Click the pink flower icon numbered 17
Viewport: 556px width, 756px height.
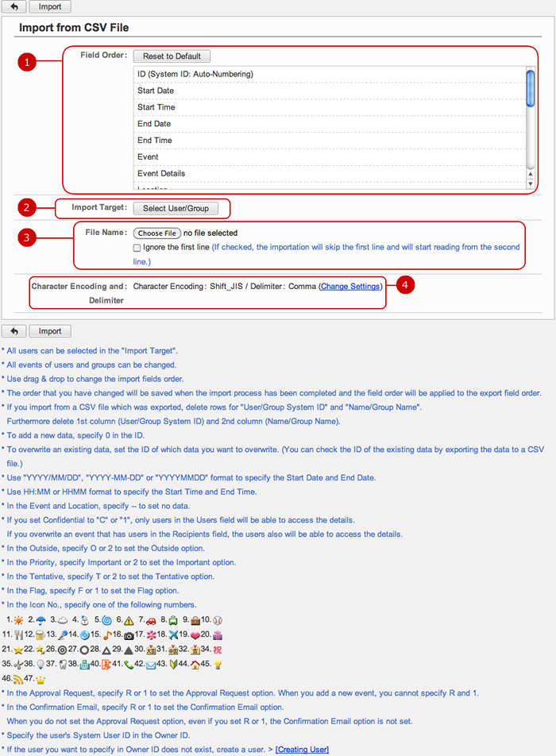pos(151,635)
